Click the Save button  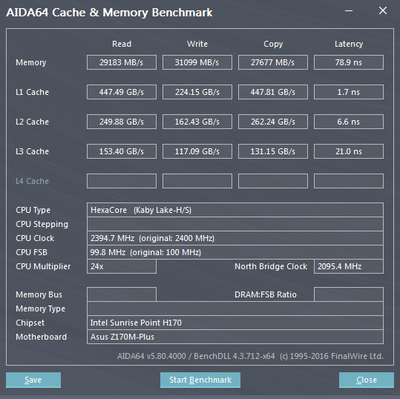pyautogui.click(x=33, y=380)
